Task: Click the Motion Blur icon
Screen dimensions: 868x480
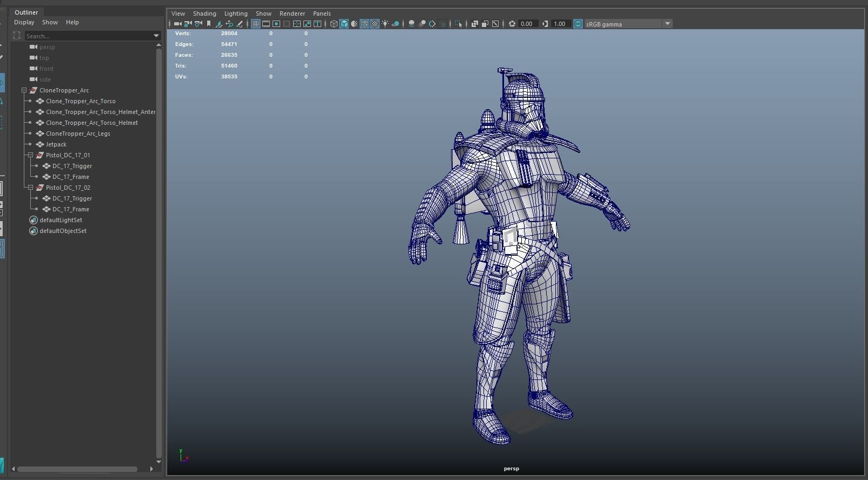Action: point(422,24)
